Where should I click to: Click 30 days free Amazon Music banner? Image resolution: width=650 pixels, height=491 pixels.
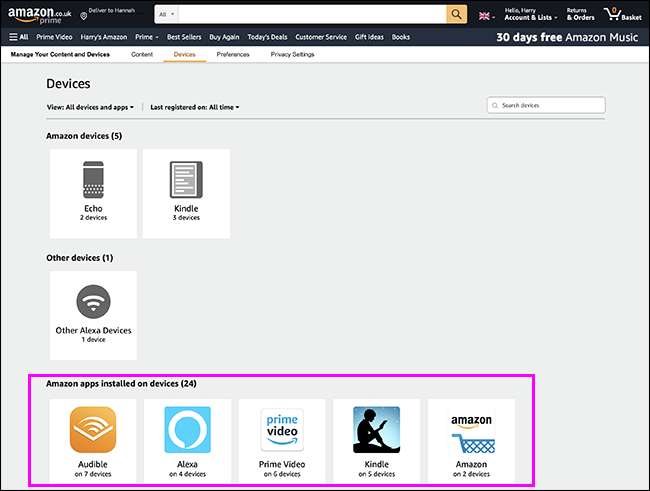click(x=567, y=37)
